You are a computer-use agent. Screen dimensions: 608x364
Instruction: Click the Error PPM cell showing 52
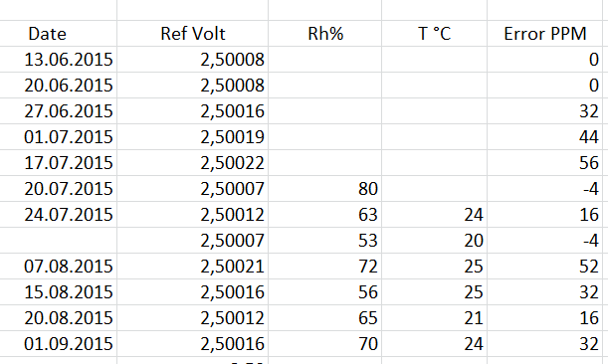544,267
